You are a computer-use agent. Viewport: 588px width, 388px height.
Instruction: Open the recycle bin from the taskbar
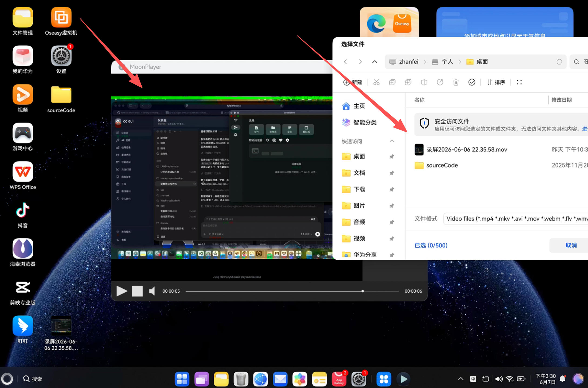pyautogui.click(x=241, y=379)
